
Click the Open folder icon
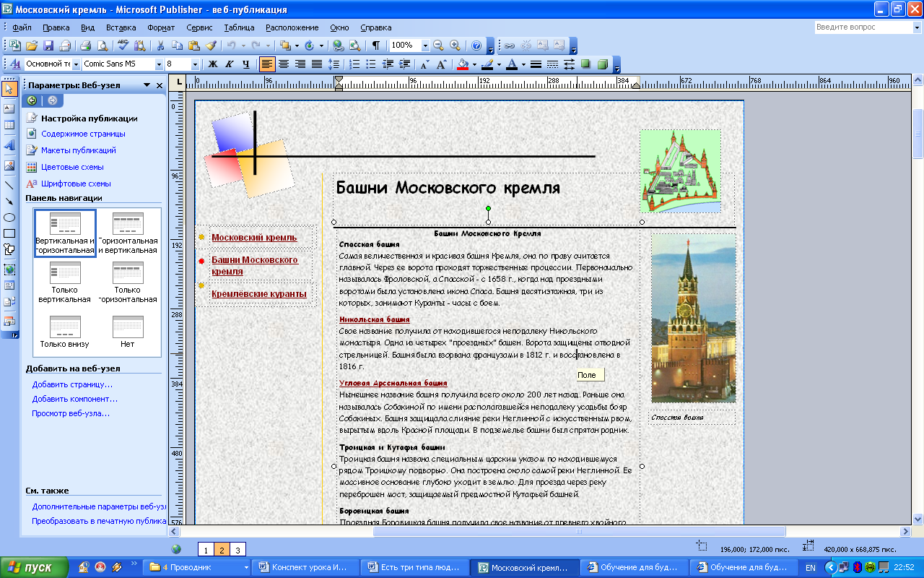click(x=32, y=46)
